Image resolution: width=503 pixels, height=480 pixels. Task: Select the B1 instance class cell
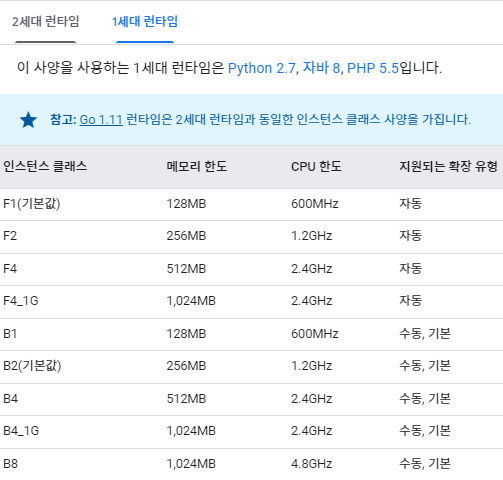(10, 334)
